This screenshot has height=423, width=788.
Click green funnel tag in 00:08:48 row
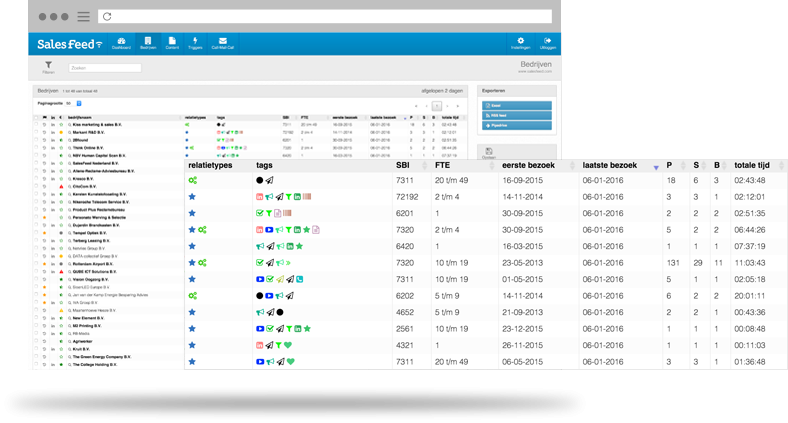tap(289, 329)
